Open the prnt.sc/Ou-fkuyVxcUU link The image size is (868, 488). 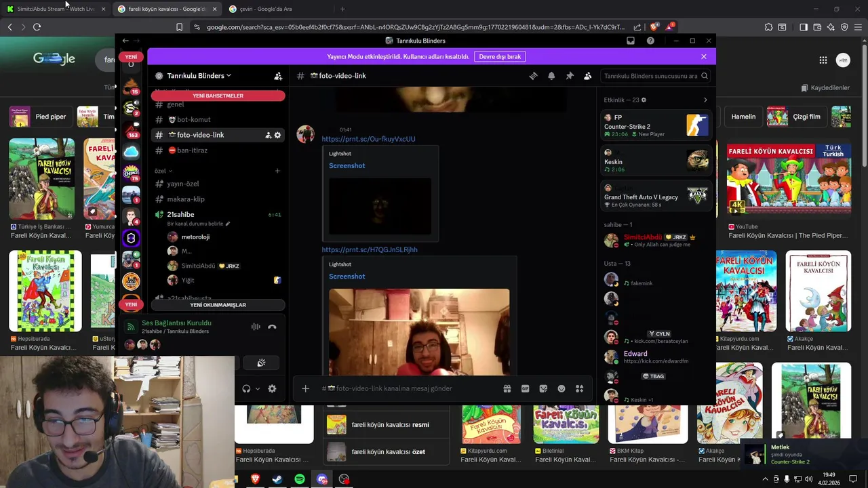tap(368, 139)
